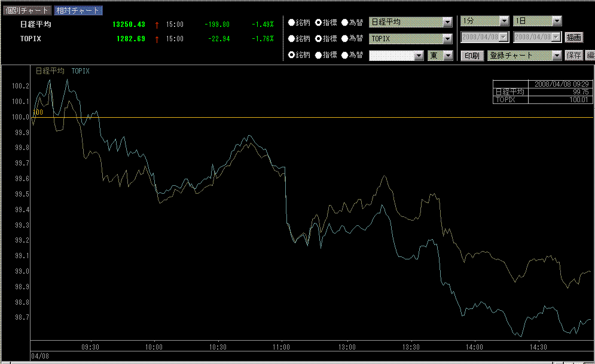
Task: Switch to the 個別チャート tab
Action: click(x=27, y=10)
